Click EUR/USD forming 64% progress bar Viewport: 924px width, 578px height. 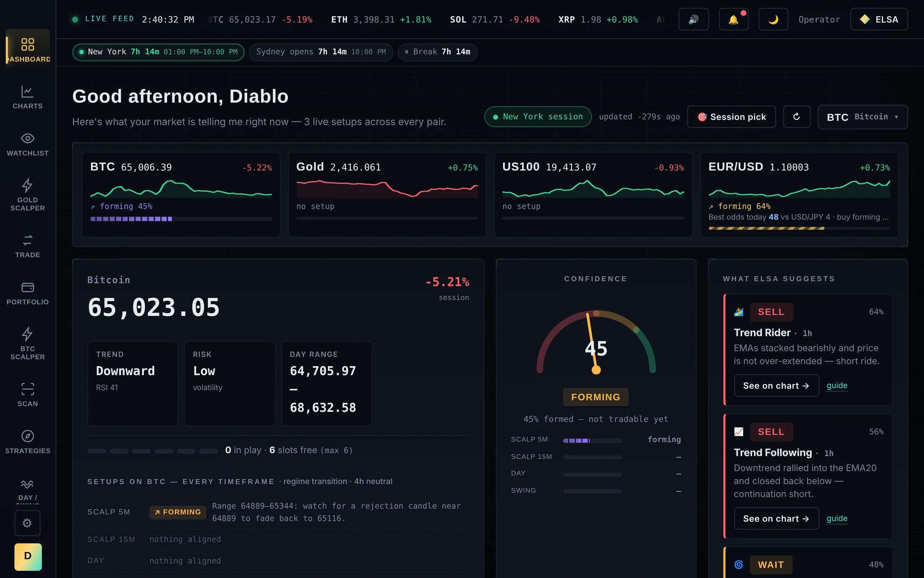click(x=799, y=228)
